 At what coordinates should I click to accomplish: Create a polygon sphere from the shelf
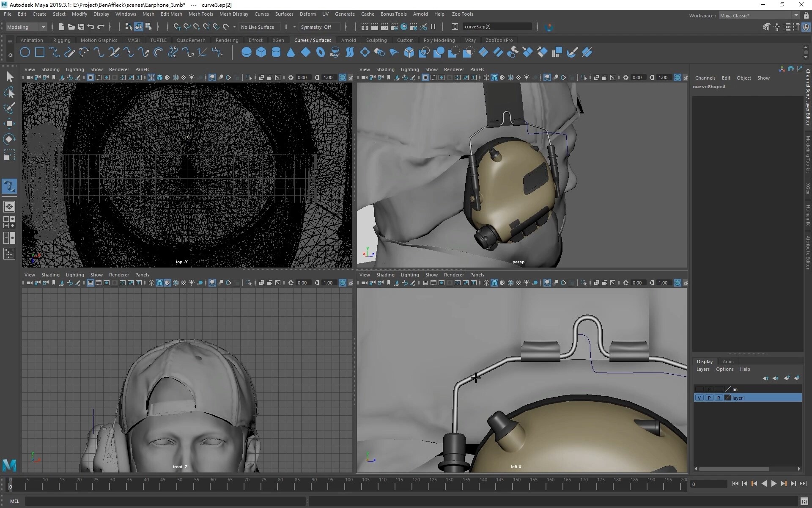point(246,52)
